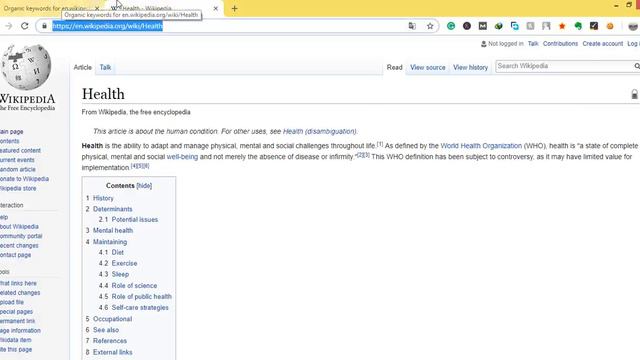Jump to Maintaining section
Viewport: 640px width, 360px height.
tap(110, 242)
